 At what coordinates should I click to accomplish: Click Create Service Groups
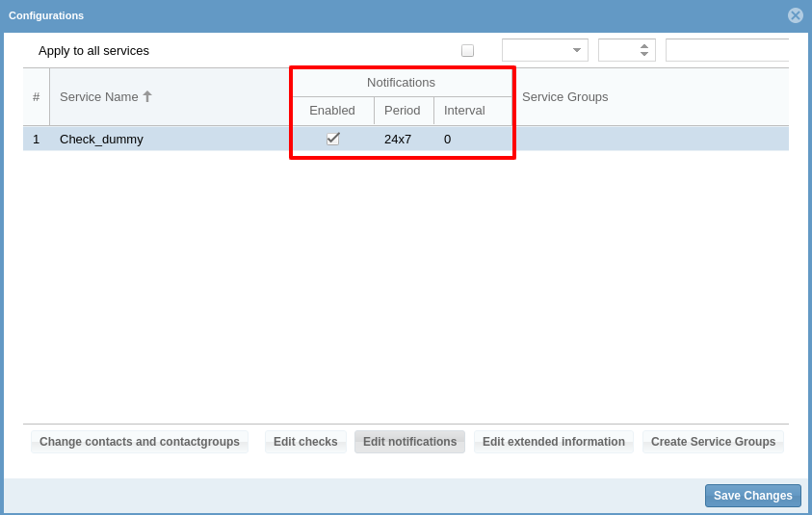click(x=713, y=442)
